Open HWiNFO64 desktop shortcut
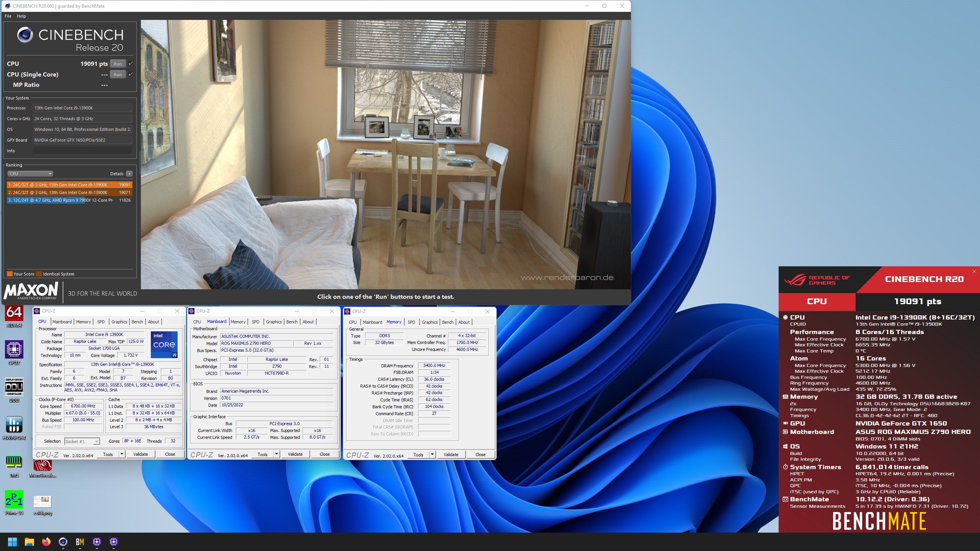This screenshot has width=980, height=551. pyautogui.click(x=14, y=427)
